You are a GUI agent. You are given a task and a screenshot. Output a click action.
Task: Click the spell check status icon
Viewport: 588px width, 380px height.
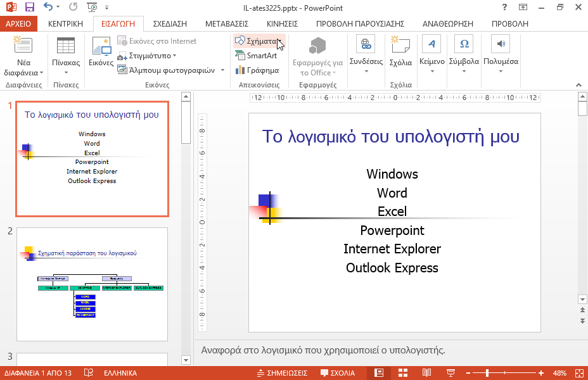[x=89, y=373]
